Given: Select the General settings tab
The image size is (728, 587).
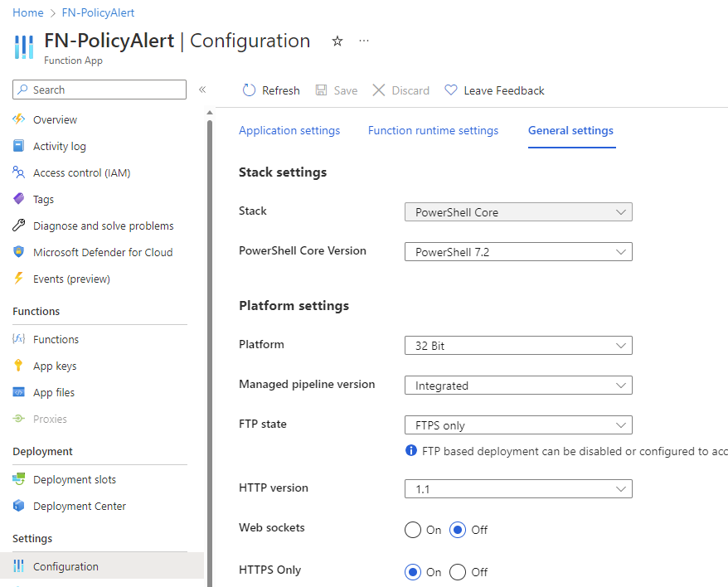Looking at the screenshot, I should [570, 130].
